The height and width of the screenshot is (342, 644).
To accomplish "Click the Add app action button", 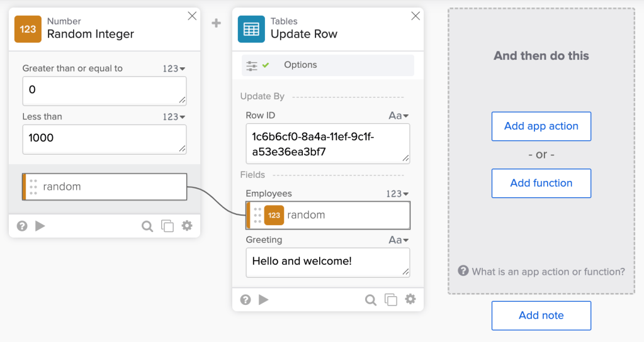I will 541,126.
